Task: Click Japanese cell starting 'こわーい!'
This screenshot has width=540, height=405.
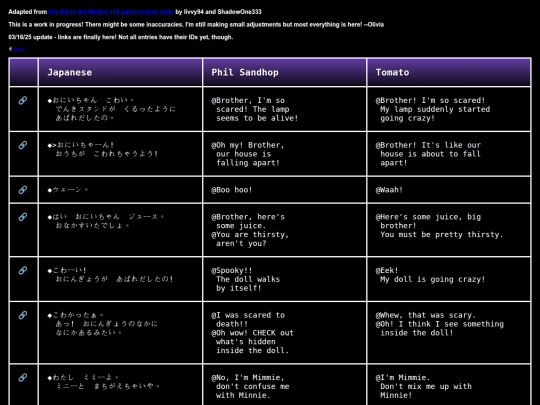Action: pos(121,279)
